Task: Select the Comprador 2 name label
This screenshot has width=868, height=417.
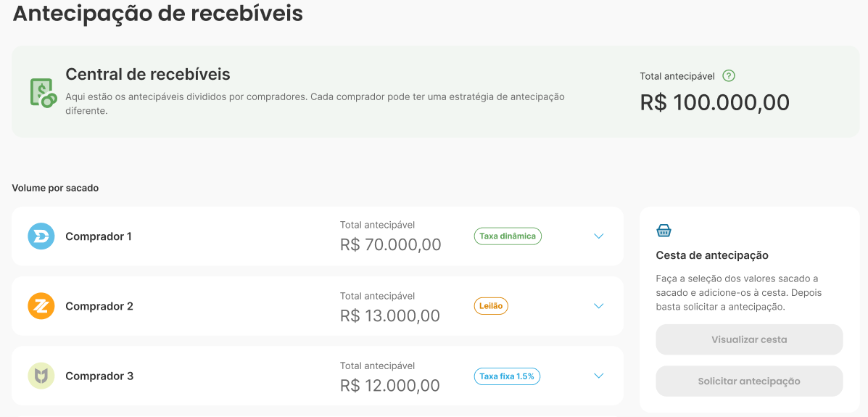Action: pyautogui.click(x=99, y=306)
